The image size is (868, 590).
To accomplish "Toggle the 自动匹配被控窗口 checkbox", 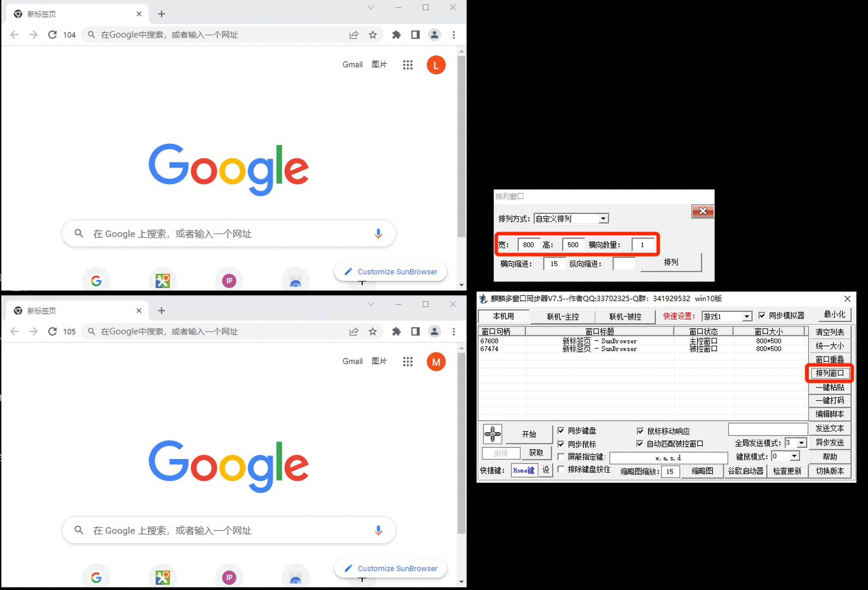I will tap(640, 444).
